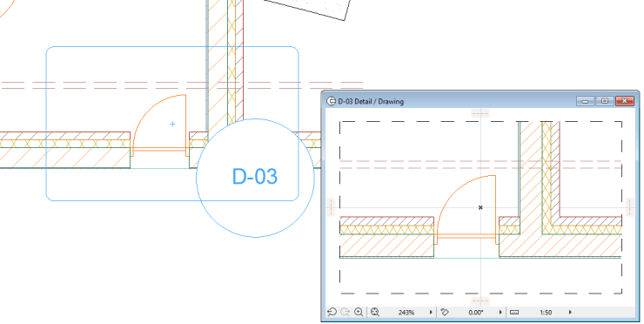This screenshot has width=644, height=324.
Task: Select the door swing in floor plan
Action: point(160,125)
